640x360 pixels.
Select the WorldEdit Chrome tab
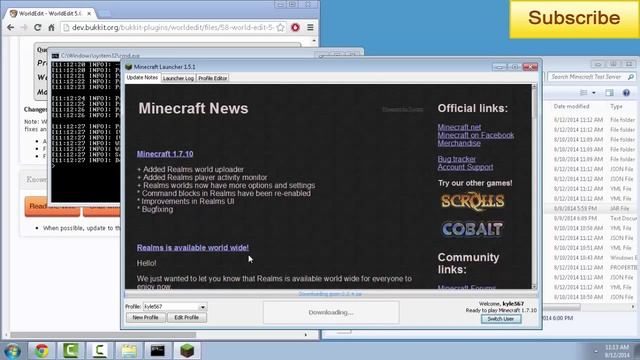point(49,13)
